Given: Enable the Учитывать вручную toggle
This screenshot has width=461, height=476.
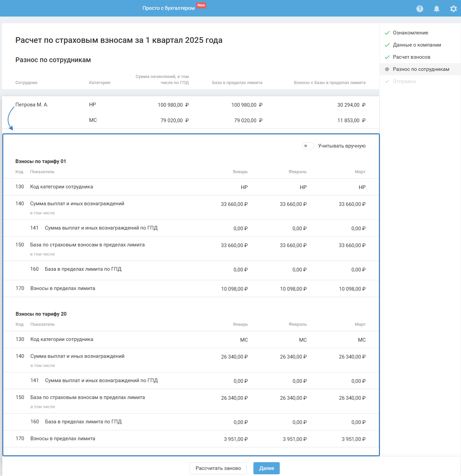Looking at the screenshot, I should (x=308, y=146).
